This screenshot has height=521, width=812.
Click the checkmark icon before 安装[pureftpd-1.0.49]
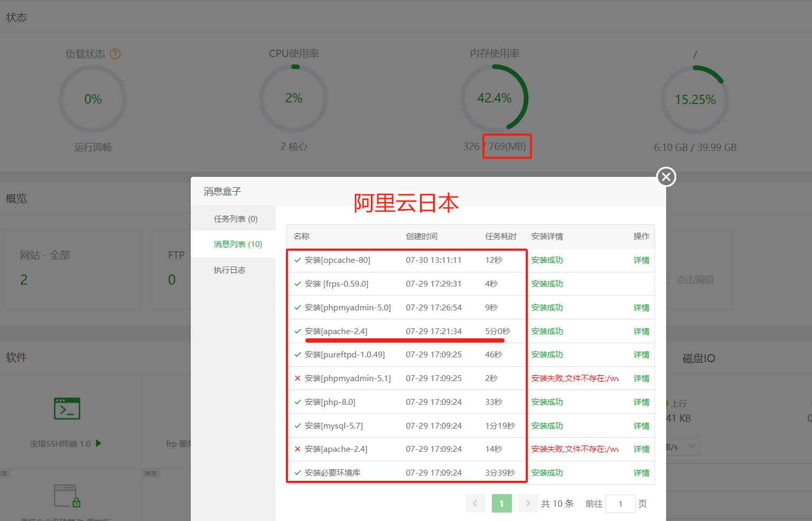pyautogui.click(x=297, y=355)
